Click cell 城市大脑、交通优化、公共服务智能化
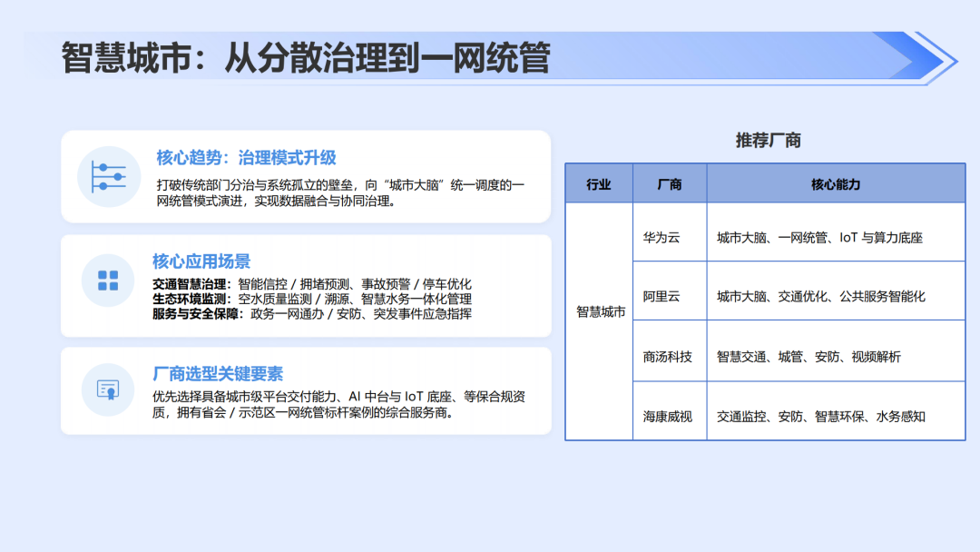 (x=836, y=291)
